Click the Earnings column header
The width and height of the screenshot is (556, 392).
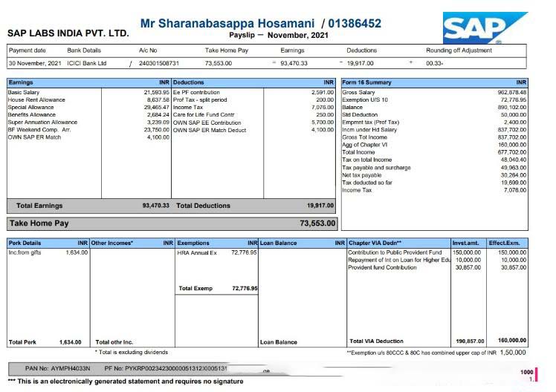(21, 82)
